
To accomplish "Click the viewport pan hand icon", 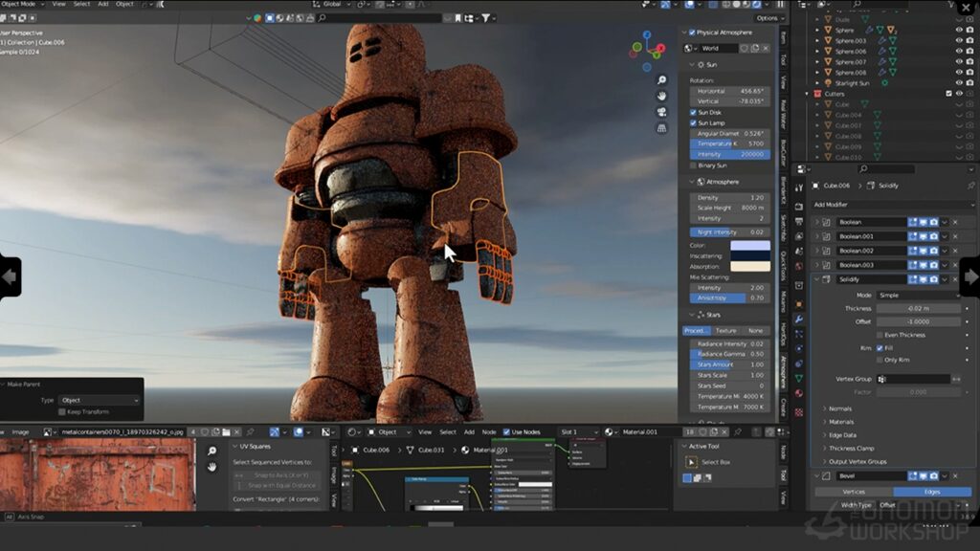I will pos(661,97).
